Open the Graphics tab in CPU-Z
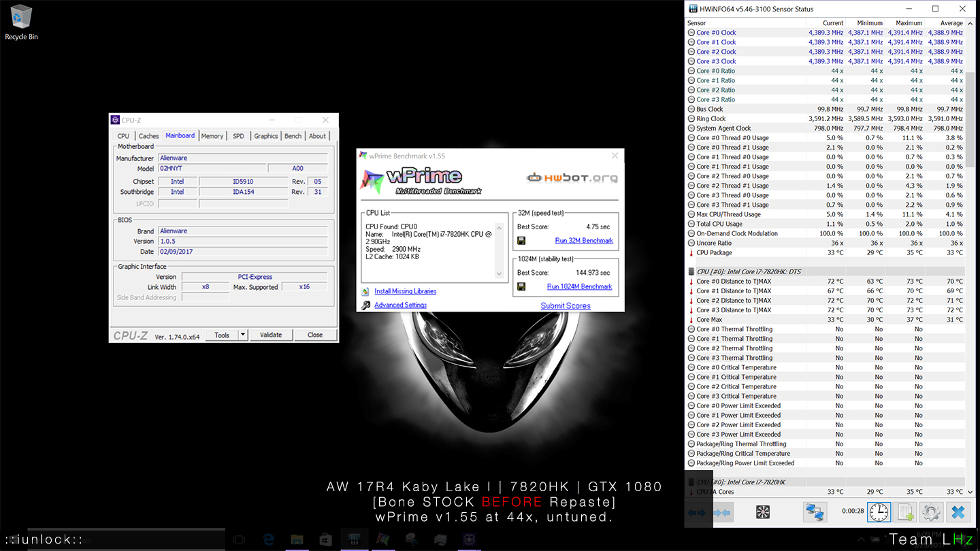 [266, 136]
